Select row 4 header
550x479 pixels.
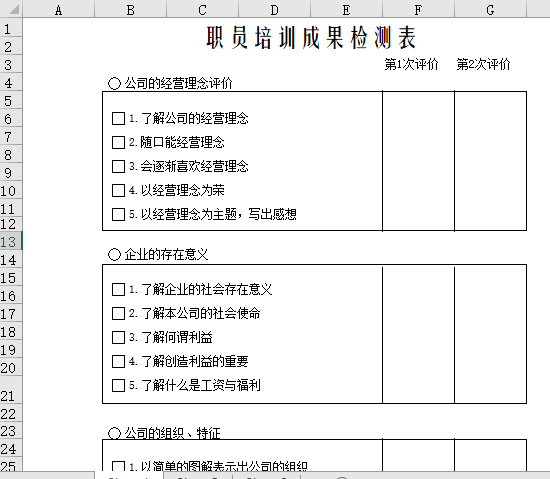tap(11, 83)
